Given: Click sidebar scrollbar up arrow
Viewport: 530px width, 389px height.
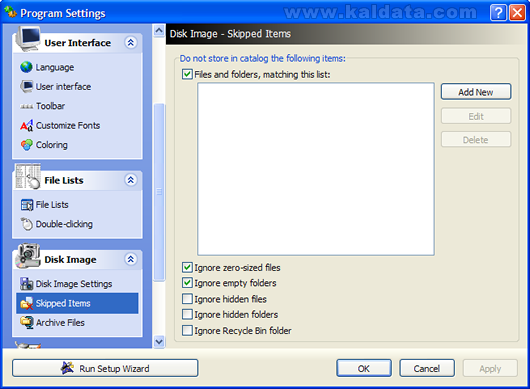Looking at the screenshot, I should [159, 31].
